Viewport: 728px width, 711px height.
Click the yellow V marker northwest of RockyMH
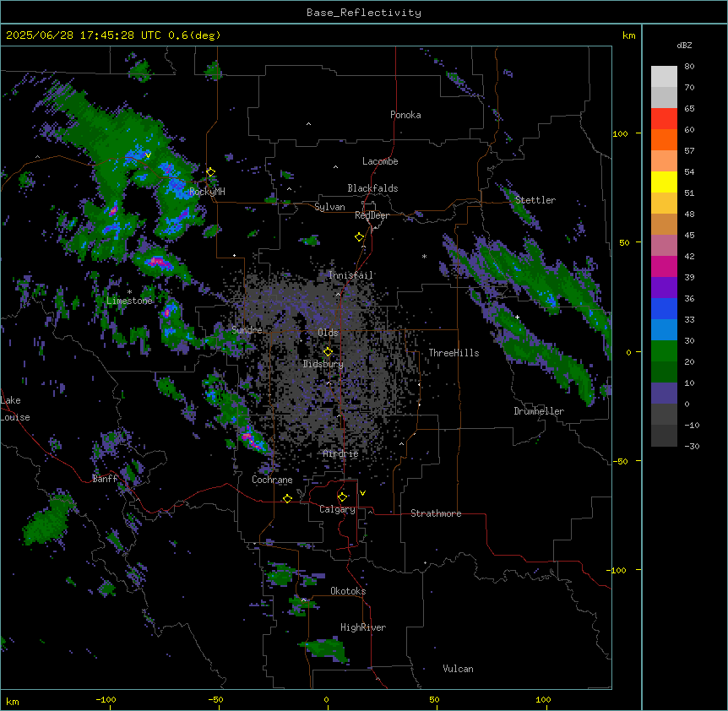tap(148, 155)
